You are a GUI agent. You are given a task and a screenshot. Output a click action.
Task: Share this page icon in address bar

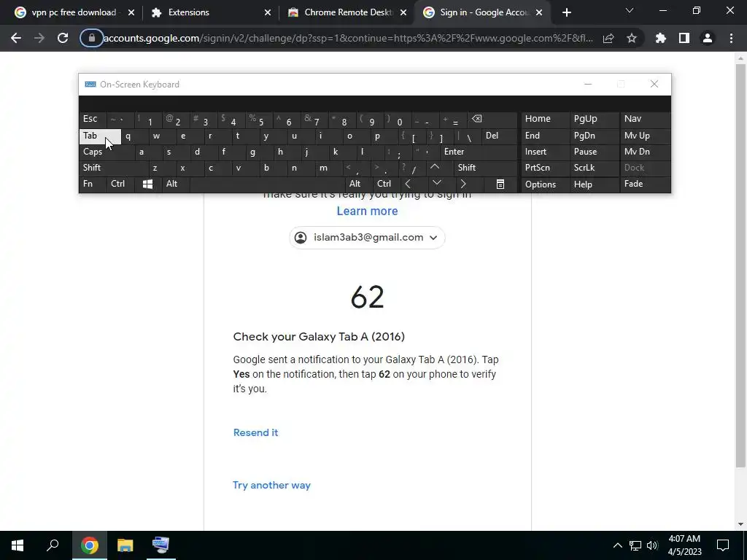[608, 38]
